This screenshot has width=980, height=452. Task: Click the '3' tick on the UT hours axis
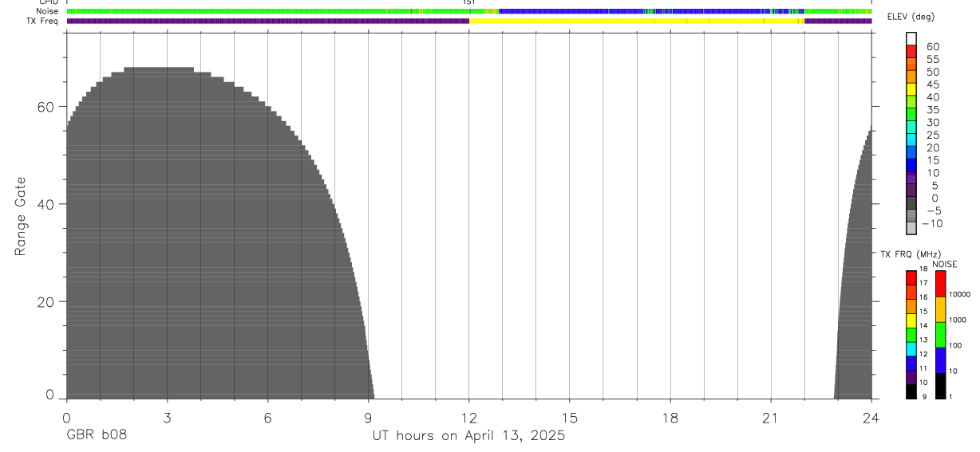(x=167, y=418)
